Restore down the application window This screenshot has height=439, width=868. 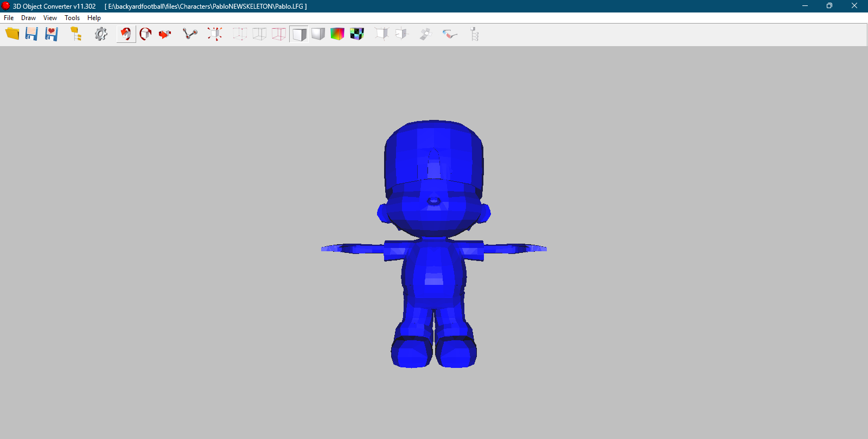(829, 6)
